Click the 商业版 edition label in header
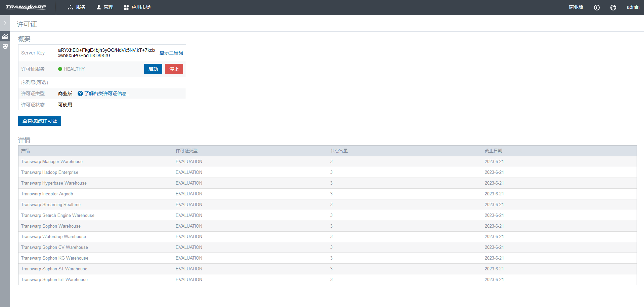Screen dimensions: 644x307 tap(576, 7)
